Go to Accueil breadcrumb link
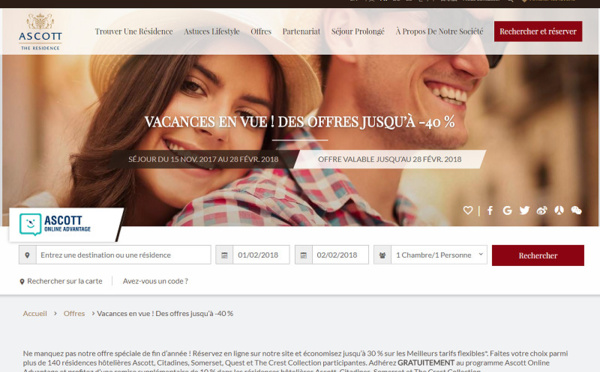 pos(35,313)
